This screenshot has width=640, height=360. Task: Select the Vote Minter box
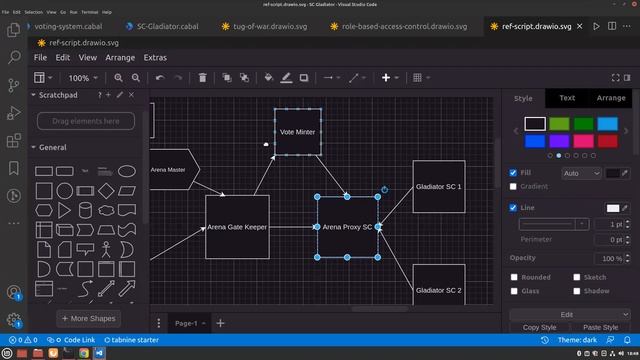tap(298, 132)
